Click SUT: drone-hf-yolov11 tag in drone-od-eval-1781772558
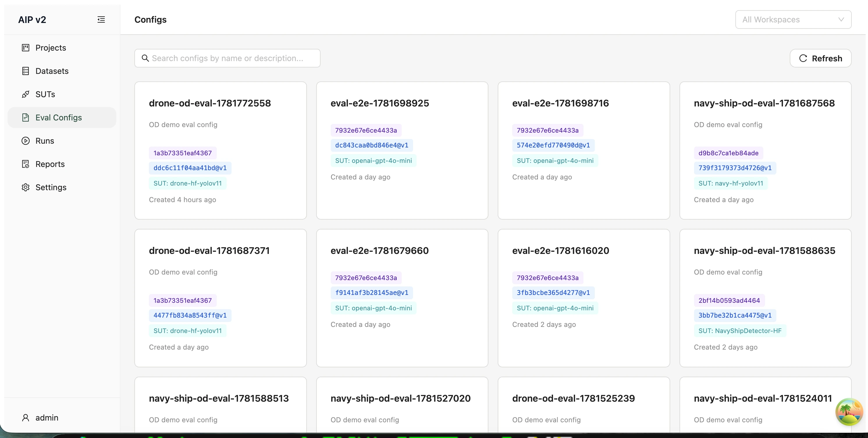This screenshot has height=438, width=868. click(x=188, y=183)
